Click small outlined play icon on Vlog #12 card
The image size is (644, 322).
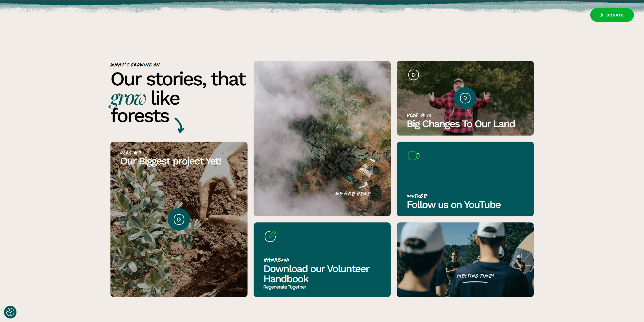413,75
